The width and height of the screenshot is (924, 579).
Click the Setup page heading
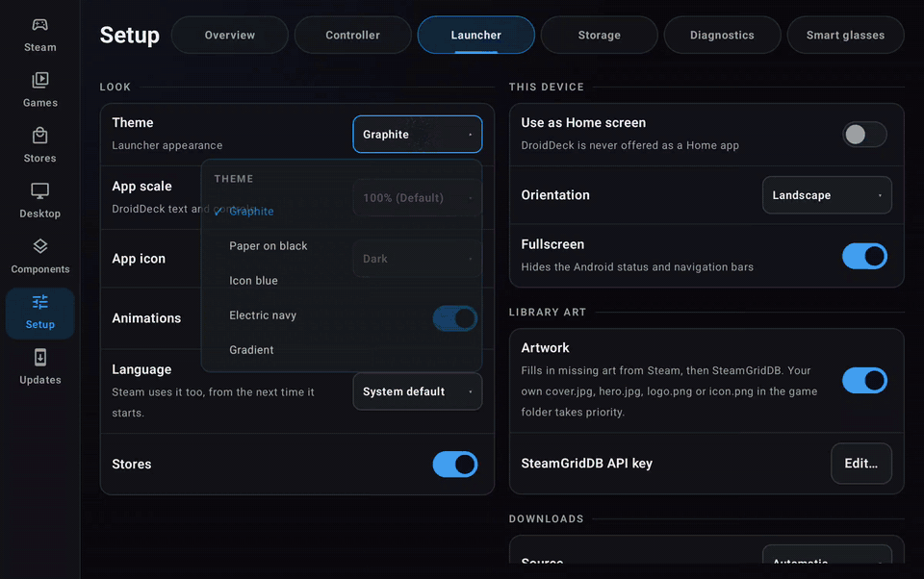[x=130, y=36]
